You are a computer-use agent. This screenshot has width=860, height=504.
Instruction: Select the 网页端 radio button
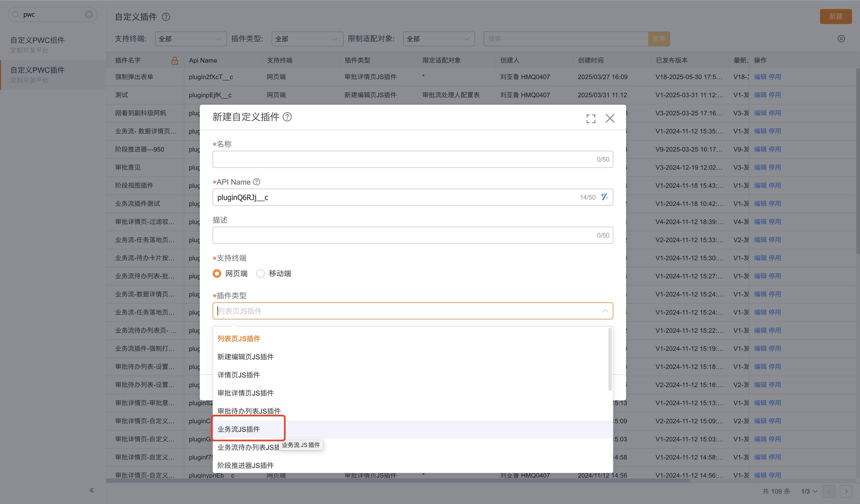coord(217,274)
